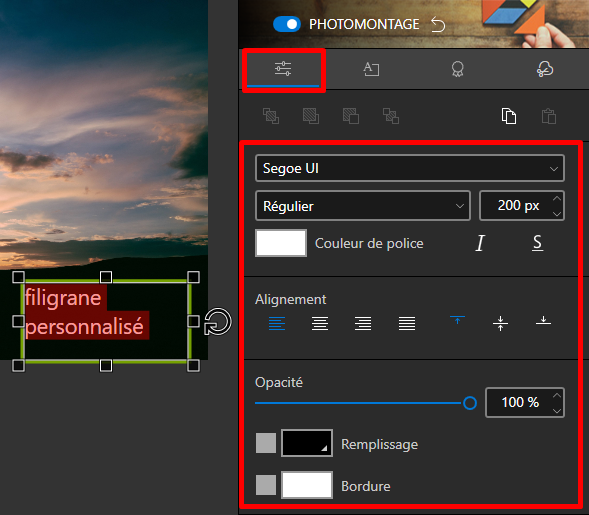
Task: Click the Opacité slider handle
Action: pyautogui.click(x=470, y=403)
